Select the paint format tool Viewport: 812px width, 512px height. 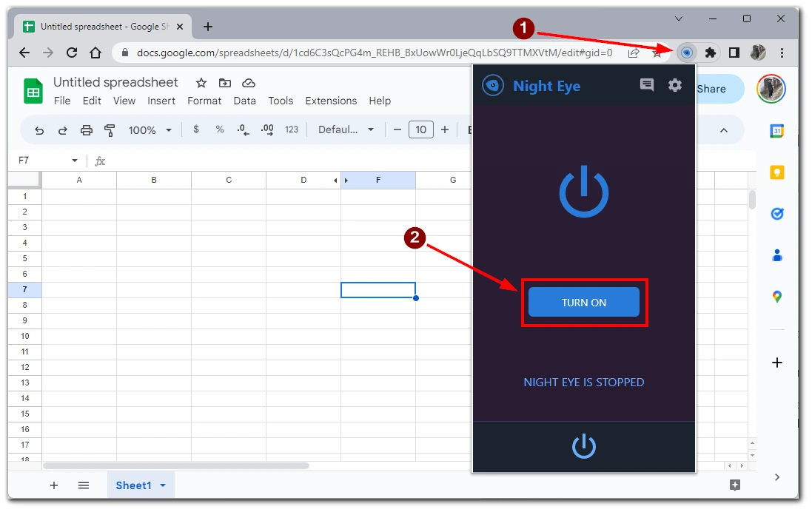click(x=110, y=130)
